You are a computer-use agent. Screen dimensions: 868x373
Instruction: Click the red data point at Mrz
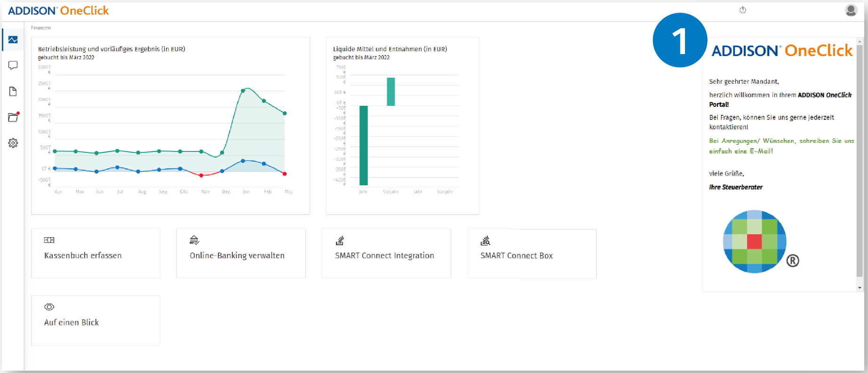pos(285,174)
